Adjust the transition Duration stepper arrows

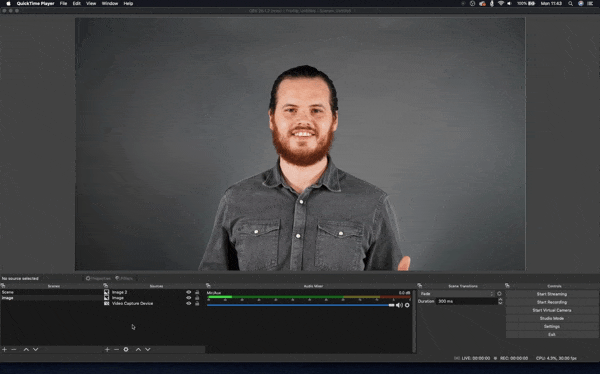[500, 301]
